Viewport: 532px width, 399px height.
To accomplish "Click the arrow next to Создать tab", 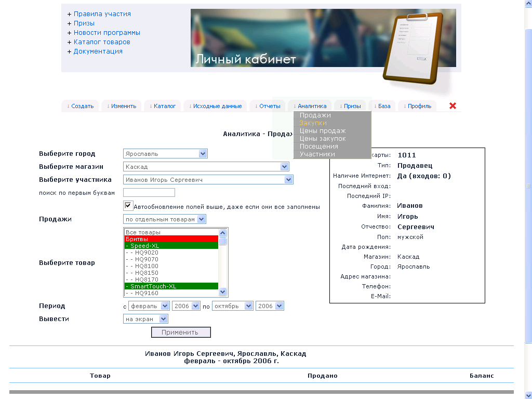I will (68, 106).
